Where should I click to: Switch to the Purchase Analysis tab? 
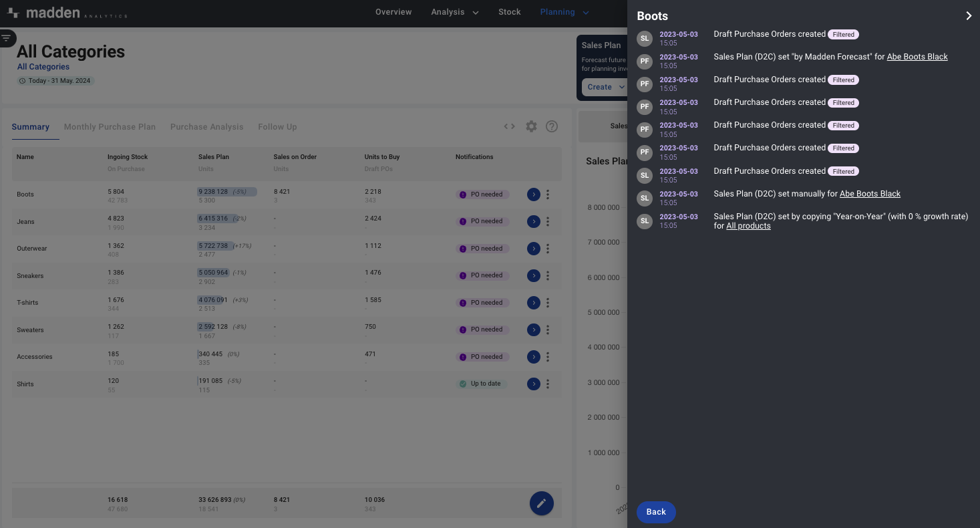(207, 127)
